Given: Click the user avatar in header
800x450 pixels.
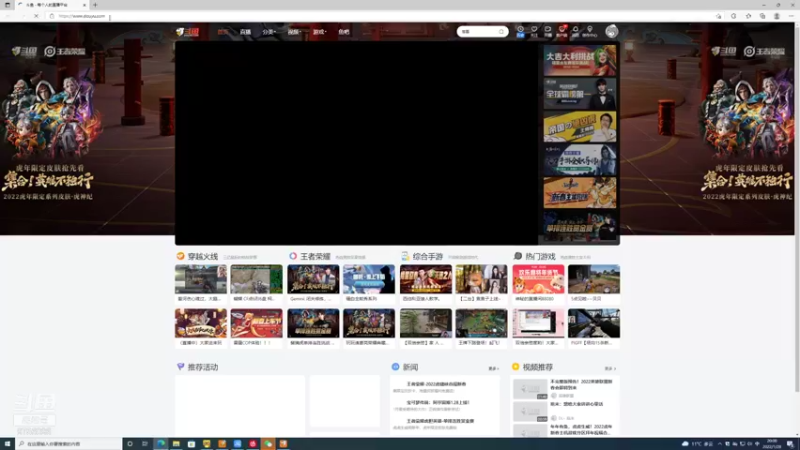Looking at the screenshot, I should pos(612,32).
